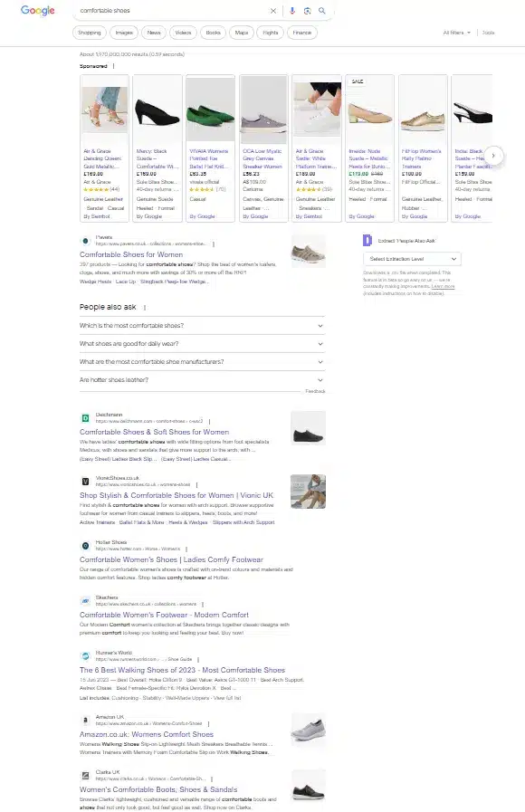Expand "Which is the most comfortable shoes?"
This screenshot has height=812, width=525.
click(202, 326)
